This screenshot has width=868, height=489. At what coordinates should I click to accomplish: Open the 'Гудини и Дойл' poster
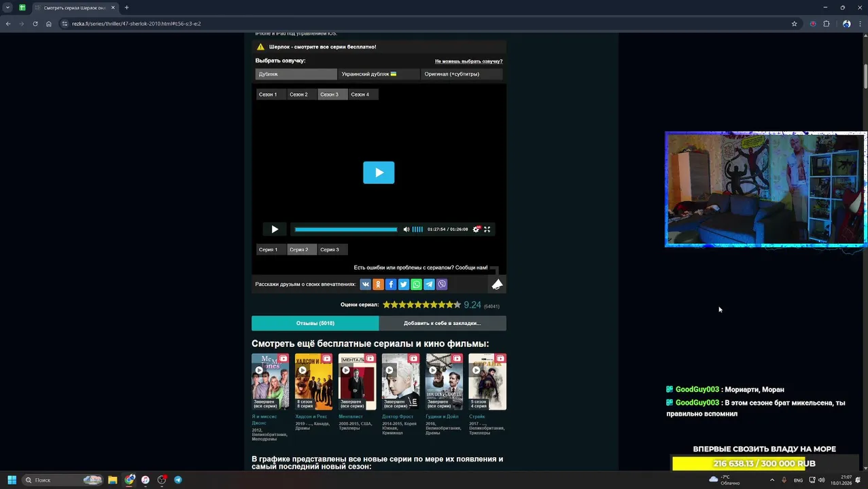point(444,382)
